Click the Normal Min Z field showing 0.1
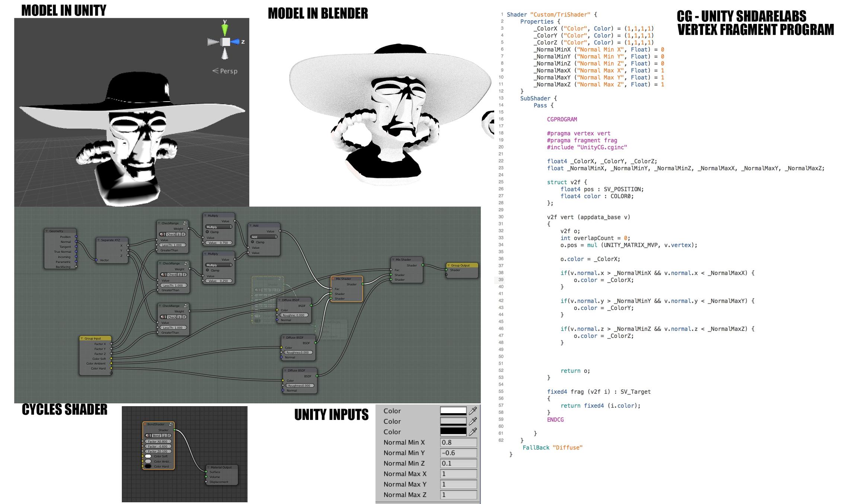The height and width of the screenshot is (504, 856). (459, 463)
